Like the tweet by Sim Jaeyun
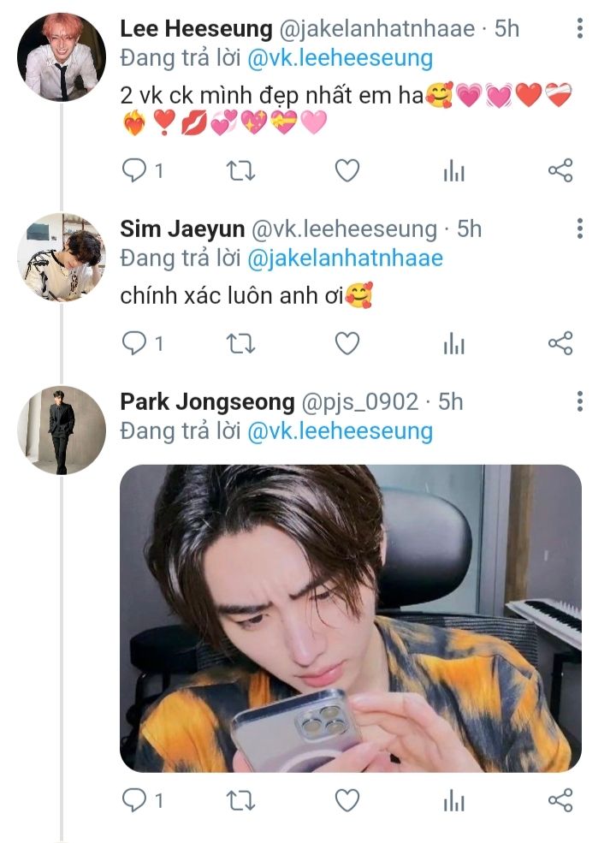The image size is (616, 843). coord(346,343)
